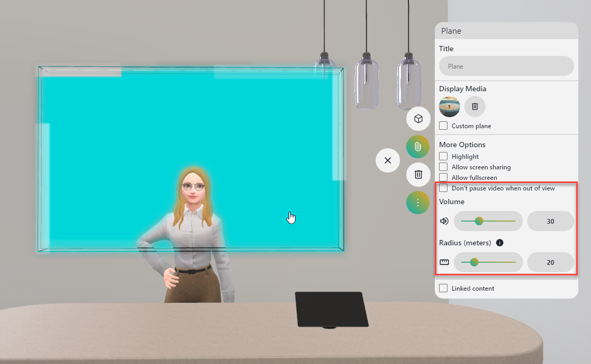Click the 3D cube object button
The image size is (591, 364).
click(x=418, y=119)
